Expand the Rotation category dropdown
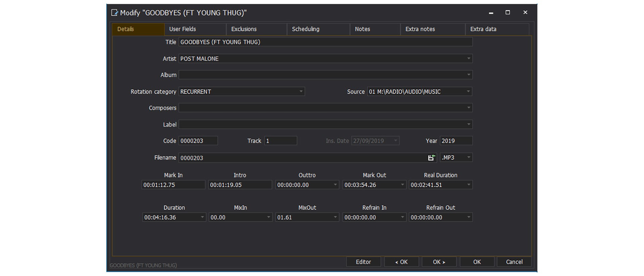The width and height of the screenshot is (644, 276). pyautogui.click(x=301, y=91)
